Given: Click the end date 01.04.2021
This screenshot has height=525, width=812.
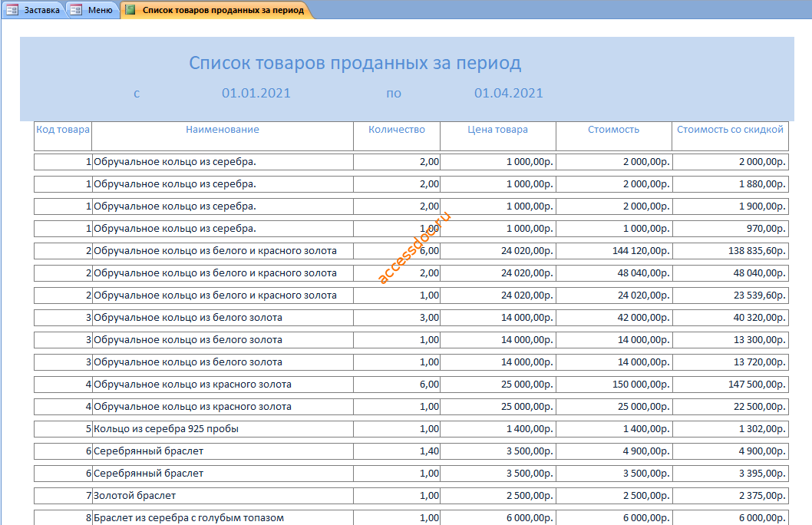Looking at the screenshot, I should point(509,93).
